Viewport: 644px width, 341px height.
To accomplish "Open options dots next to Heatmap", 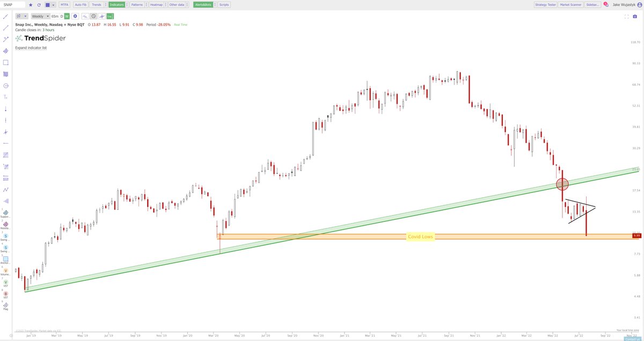I will 166,5.
